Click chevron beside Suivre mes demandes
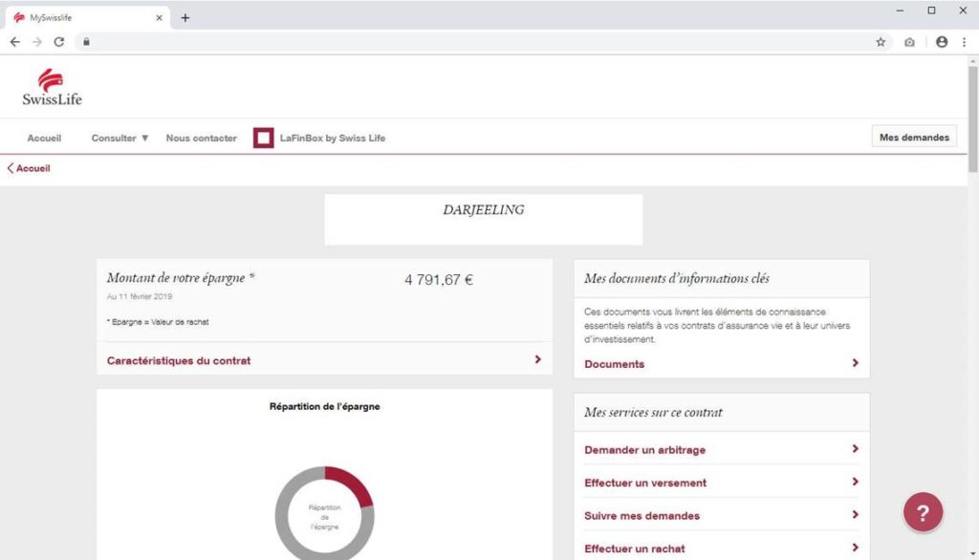Screen dimensions: 979x560 pyautogui.click(x=856, y=514)
